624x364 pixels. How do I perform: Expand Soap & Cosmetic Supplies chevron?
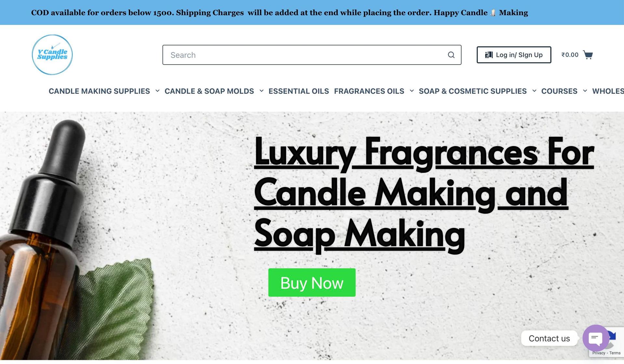pyautogui.click(x=534, y=91)
